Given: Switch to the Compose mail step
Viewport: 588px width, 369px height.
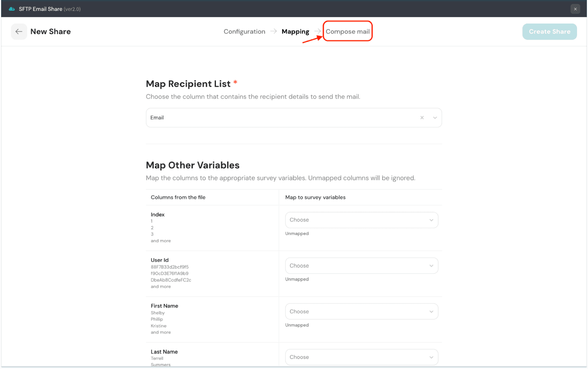Looking at the screenshot, I should point(348,32).
